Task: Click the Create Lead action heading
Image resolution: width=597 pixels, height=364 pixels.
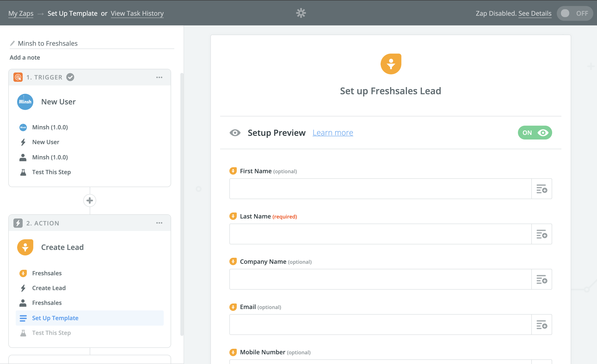Action: (x=62, y=247)
